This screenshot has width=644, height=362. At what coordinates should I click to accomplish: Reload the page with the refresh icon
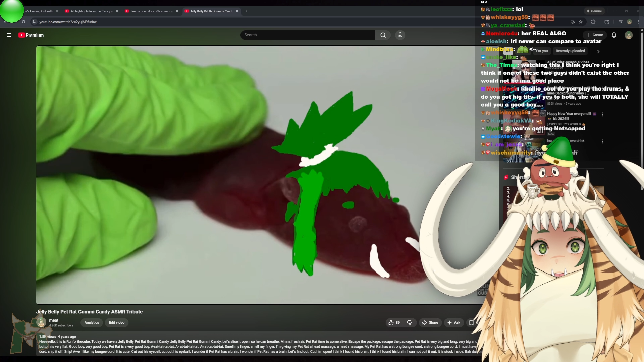(23, 22)
